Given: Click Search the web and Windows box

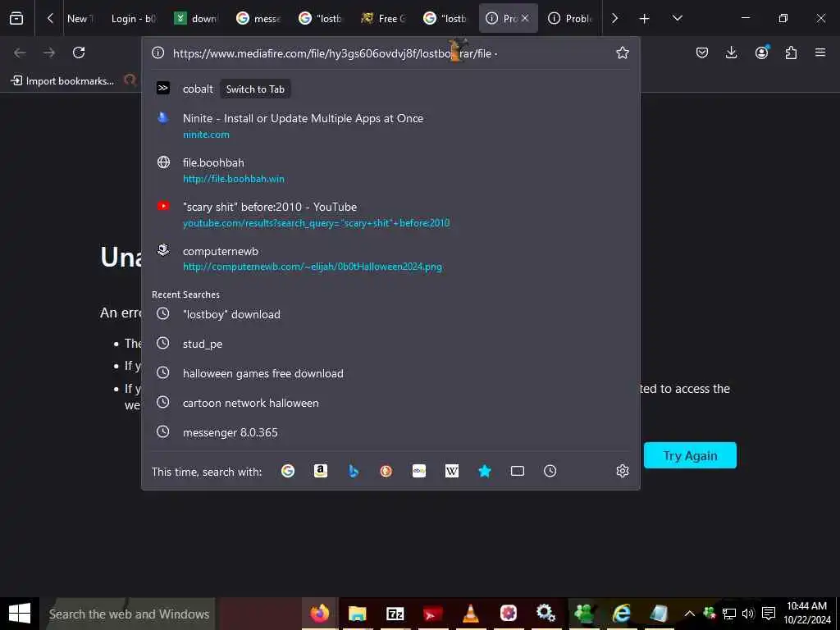Looking at the screenshot, I should (127, 614).
